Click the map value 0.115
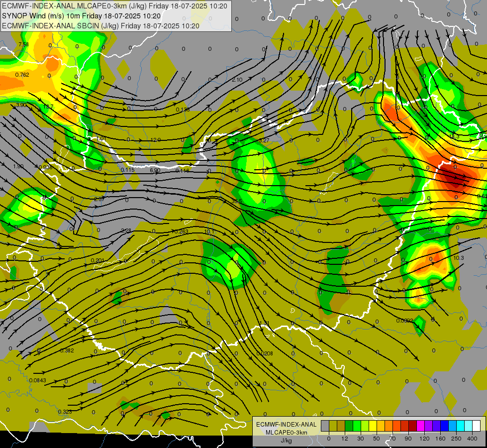The width and height of the screenshot is (487, 448). click(x=128, y=170)
